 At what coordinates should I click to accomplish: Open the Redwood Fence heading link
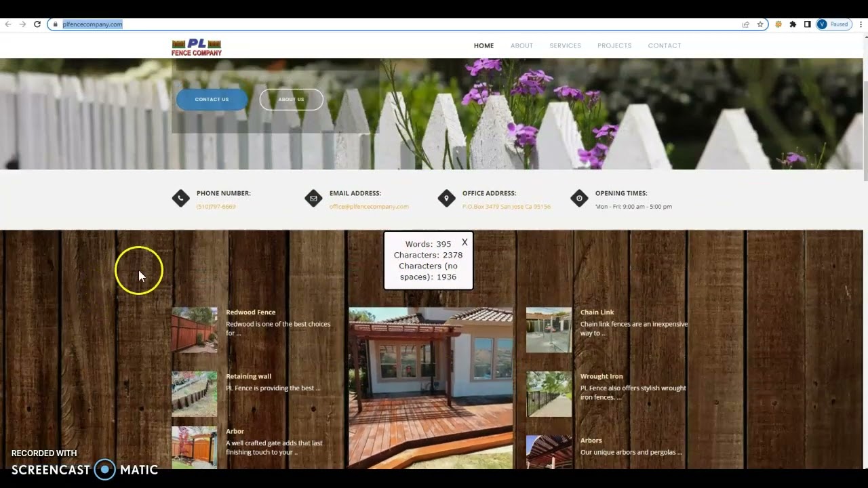tap(251, 312)
